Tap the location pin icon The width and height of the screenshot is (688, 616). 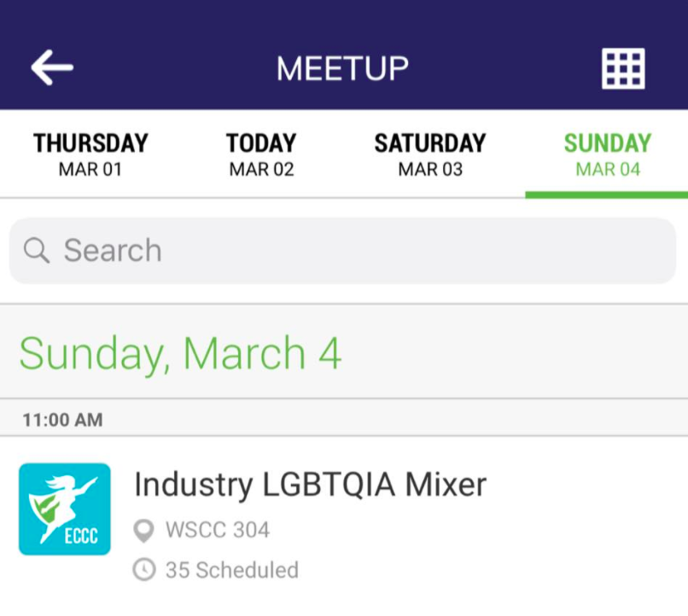[145, 531]
